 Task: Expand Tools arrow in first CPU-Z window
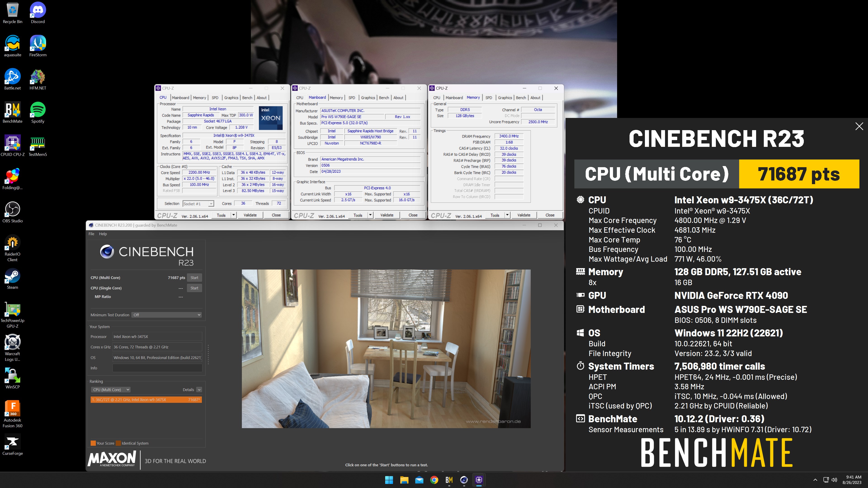pyautogui.click(x=234, y=215)
